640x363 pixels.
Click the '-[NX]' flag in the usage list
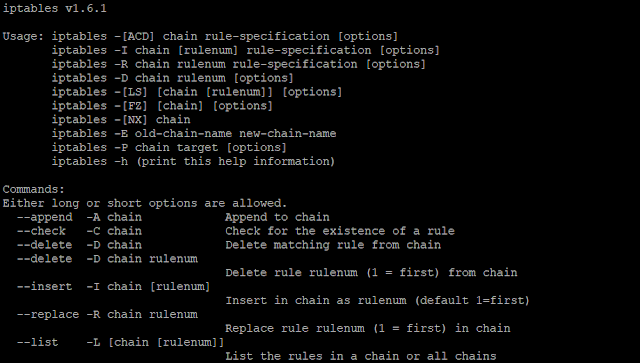click(131, 120)
